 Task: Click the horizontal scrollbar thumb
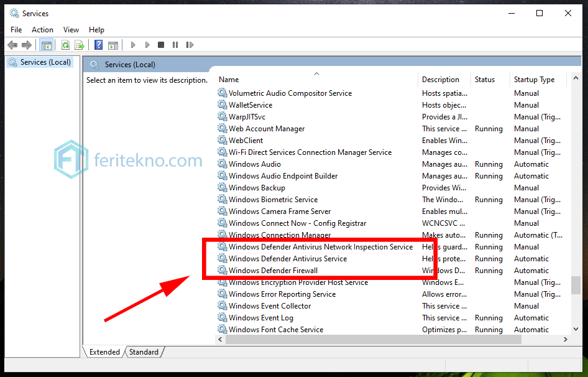coord(373,339)
